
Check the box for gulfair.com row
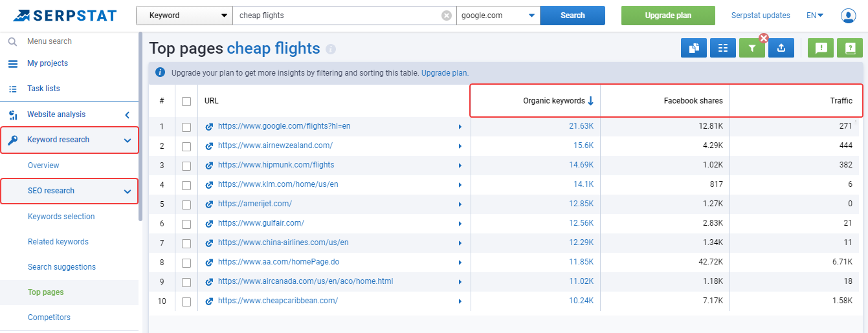pyautogui.click(x=186, y=224)
